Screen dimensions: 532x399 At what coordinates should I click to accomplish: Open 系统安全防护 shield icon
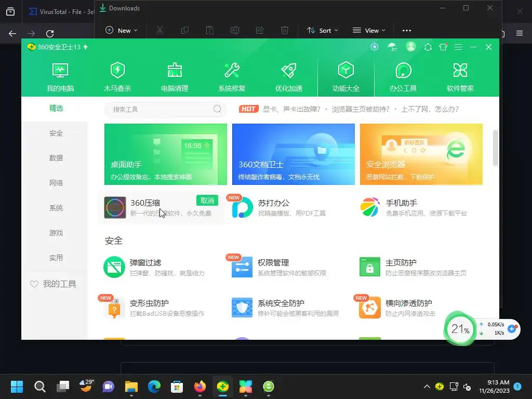pyautogui.click(x=242, y=308)
